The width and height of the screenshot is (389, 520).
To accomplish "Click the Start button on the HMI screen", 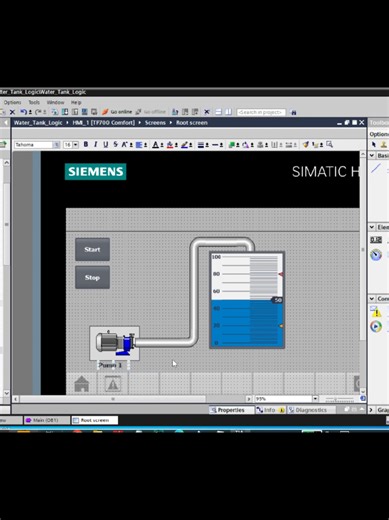I will (92, 249).
